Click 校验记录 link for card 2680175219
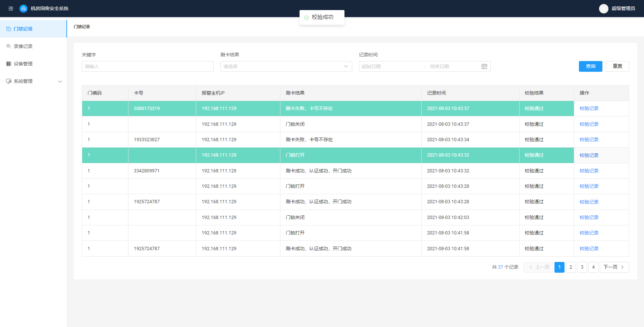The width and height of the screenshot is (644, 327). (589, 109)
